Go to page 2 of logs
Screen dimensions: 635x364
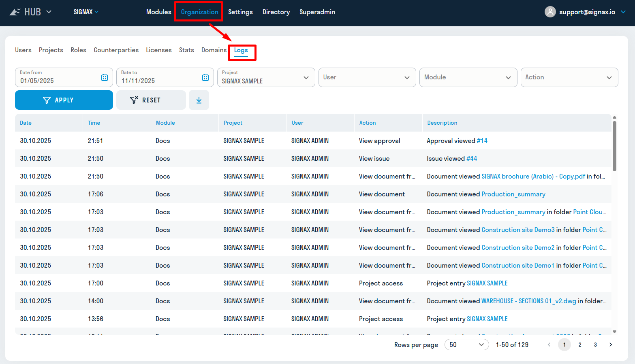(580, 345)
